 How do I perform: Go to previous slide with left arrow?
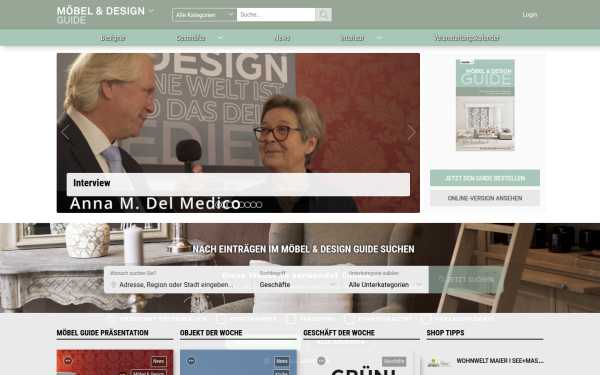pyautogui.click(x=65, y=132)
